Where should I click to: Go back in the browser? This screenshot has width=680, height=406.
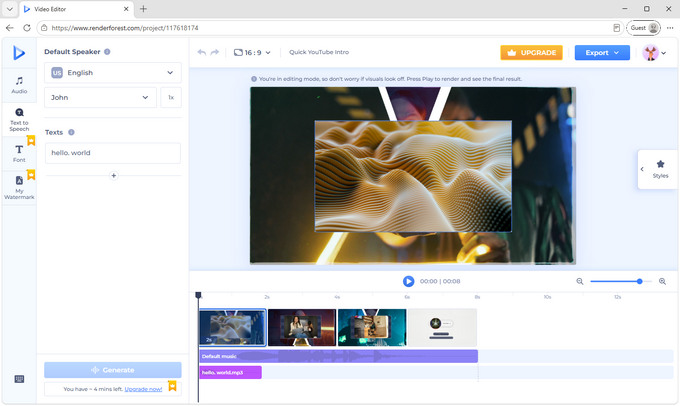click(x=10, y=28)
